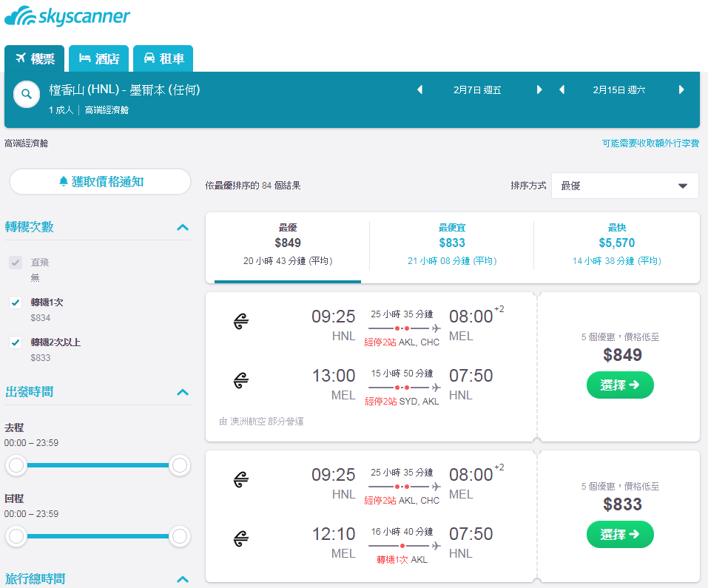This screenshot has width=708, height=588.
Task: Open the search magnifier icon
Action: coord(27,95)
